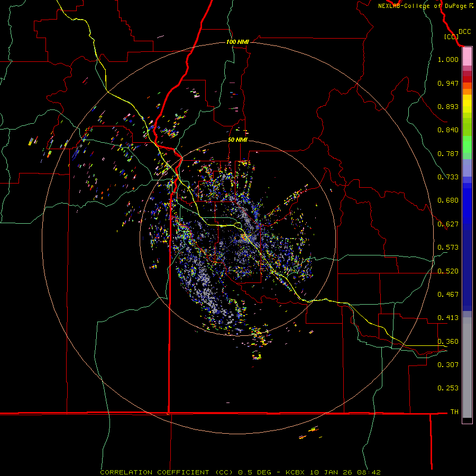Select the 0.573 scale value
Screen dimensions: 476x476
pyautogui.click(x=448, y=248)
